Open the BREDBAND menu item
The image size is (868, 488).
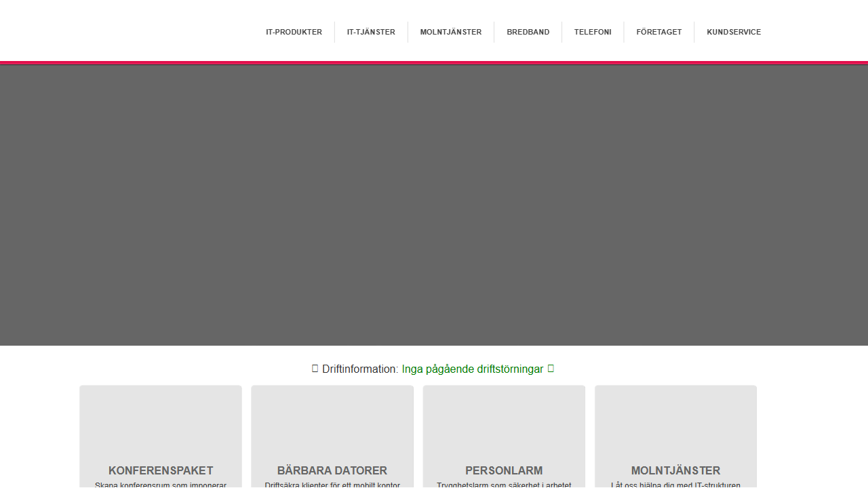click(528, 32)
